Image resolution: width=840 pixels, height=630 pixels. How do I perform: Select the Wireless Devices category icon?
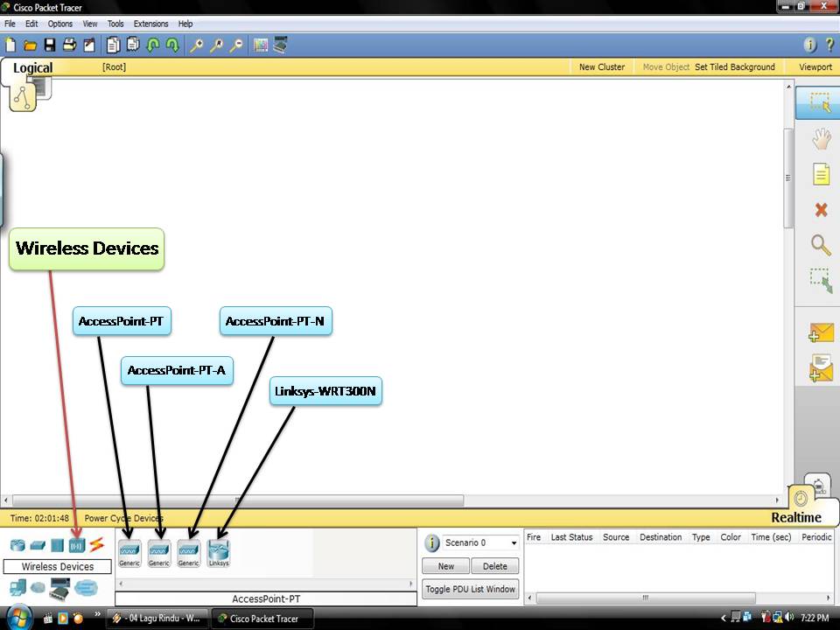click(x=77, y=545)
